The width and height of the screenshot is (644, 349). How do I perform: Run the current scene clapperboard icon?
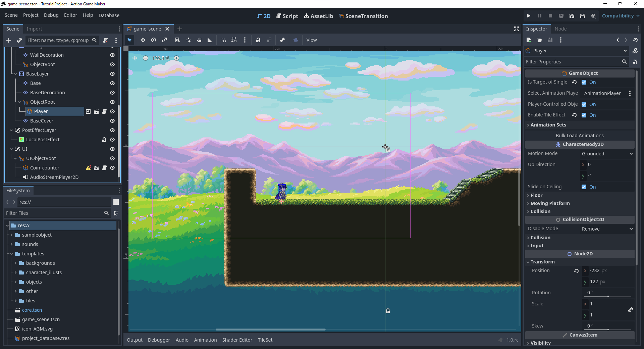tap(572, 16)
